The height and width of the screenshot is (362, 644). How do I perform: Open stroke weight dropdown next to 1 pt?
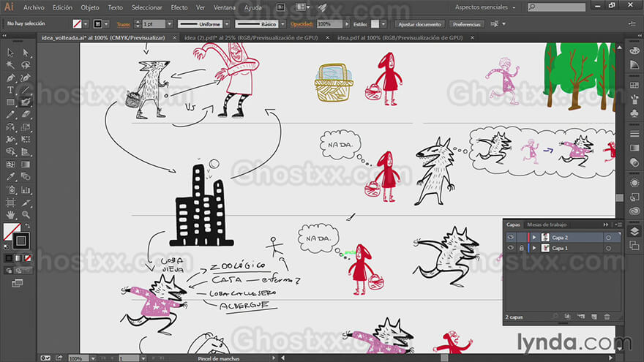[x=169, y=24]
